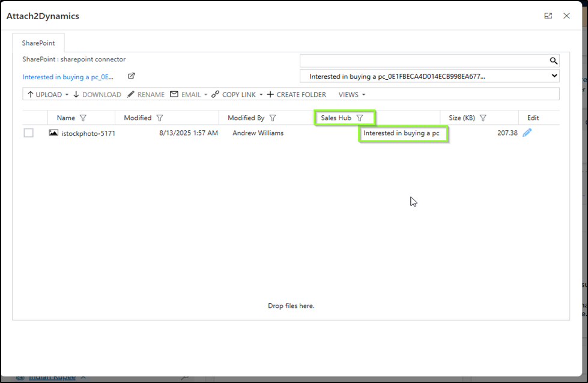
Task: Click the pencil edit icon for istockphoto file
Action: coord(527,133)
